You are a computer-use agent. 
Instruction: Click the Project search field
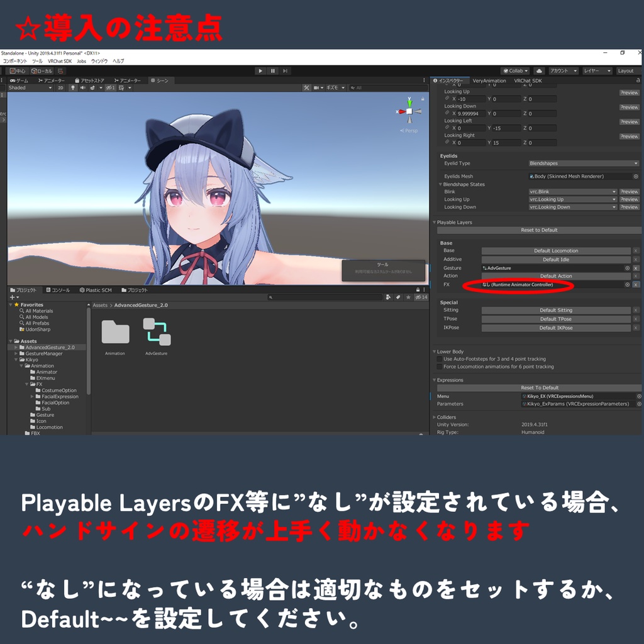pos(325,297)
